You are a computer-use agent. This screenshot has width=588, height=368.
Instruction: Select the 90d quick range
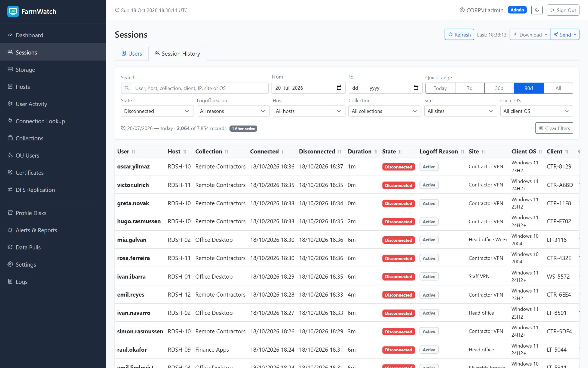(529, 88)
